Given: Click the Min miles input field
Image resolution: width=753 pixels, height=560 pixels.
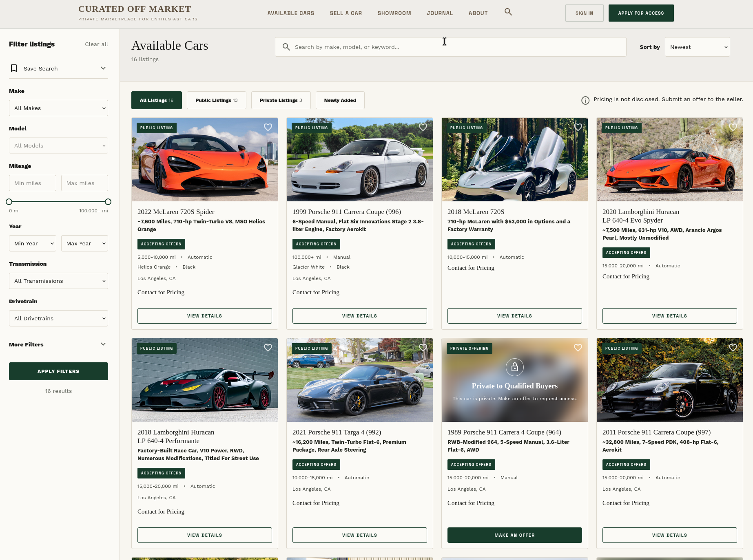Looking at the screenshot, I should (33, 183).
